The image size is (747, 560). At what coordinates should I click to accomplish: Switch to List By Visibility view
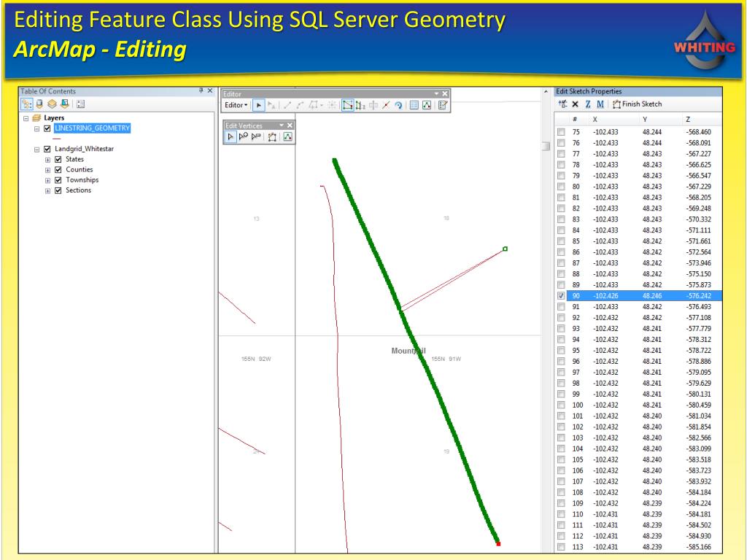click(x=52, y=104)
